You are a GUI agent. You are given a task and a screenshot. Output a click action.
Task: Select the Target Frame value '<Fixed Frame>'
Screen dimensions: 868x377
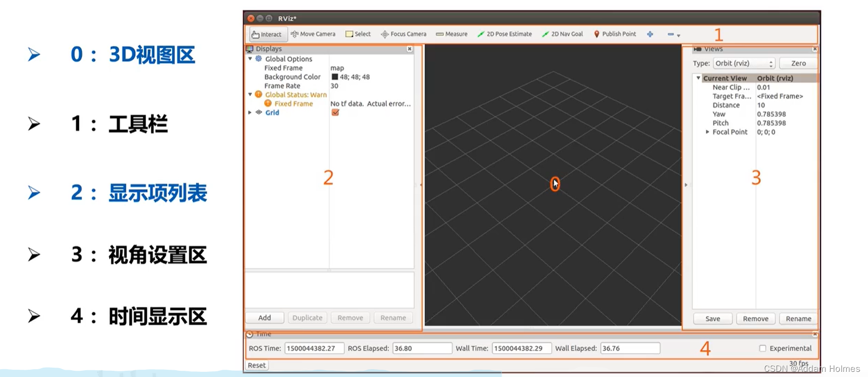(x=780, y=96)
